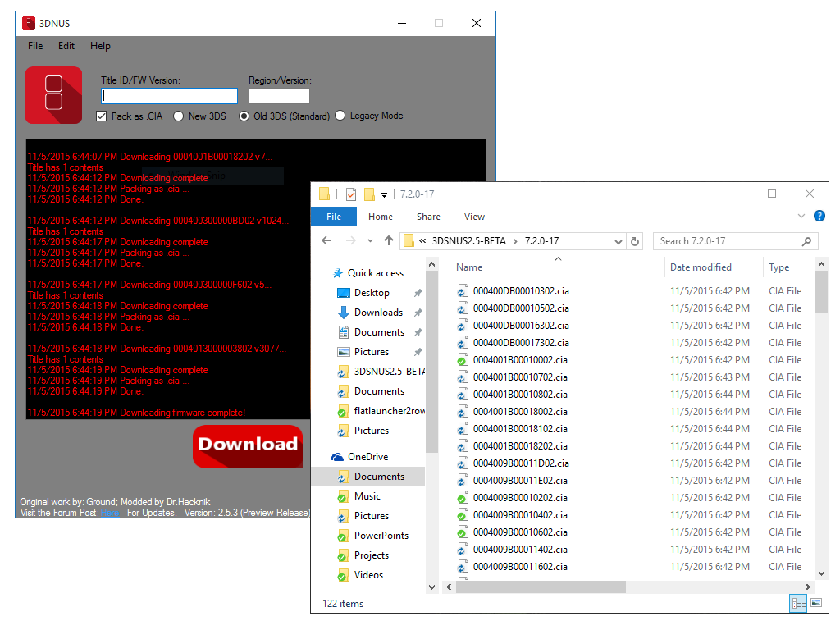Click the address bar folder icon

pyautogui.click(x=409, y=241)
